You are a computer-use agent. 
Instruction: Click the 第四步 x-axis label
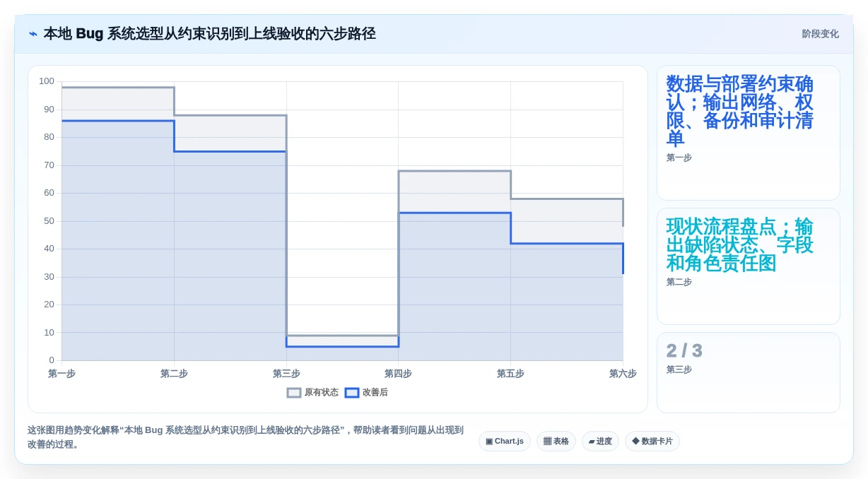[x=398, y=374]
